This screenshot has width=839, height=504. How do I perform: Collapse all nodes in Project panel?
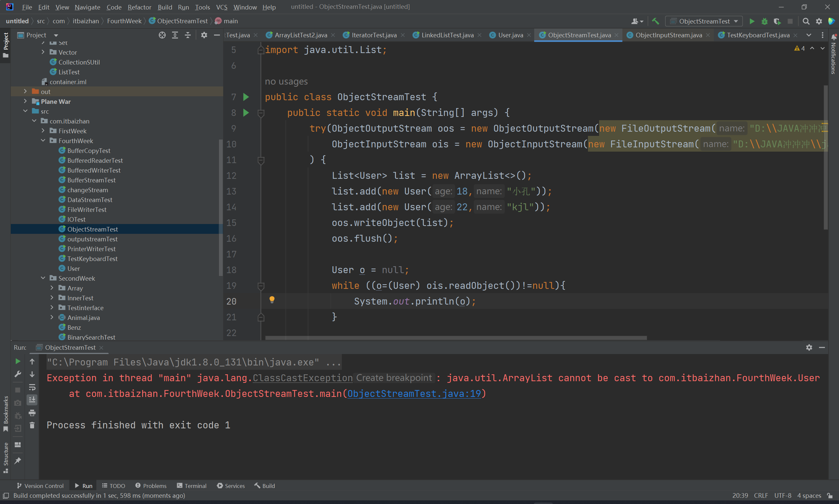pos(187,35)
